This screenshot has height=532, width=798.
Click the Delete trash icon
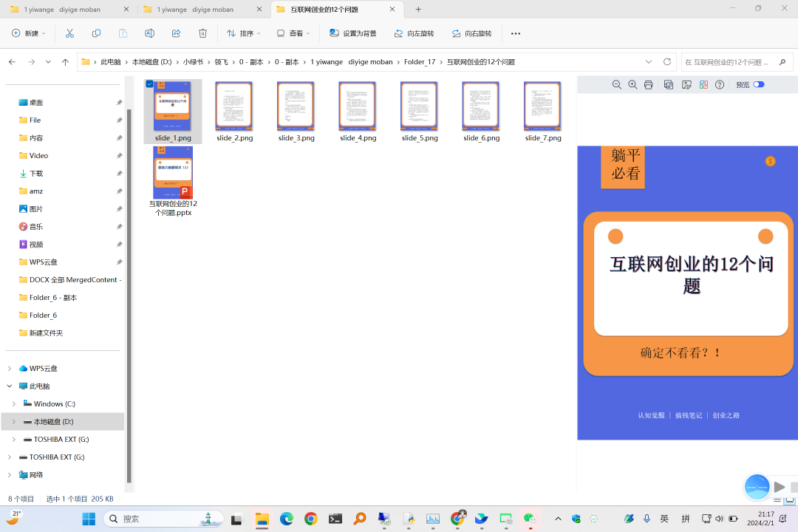tap(202, 33)
